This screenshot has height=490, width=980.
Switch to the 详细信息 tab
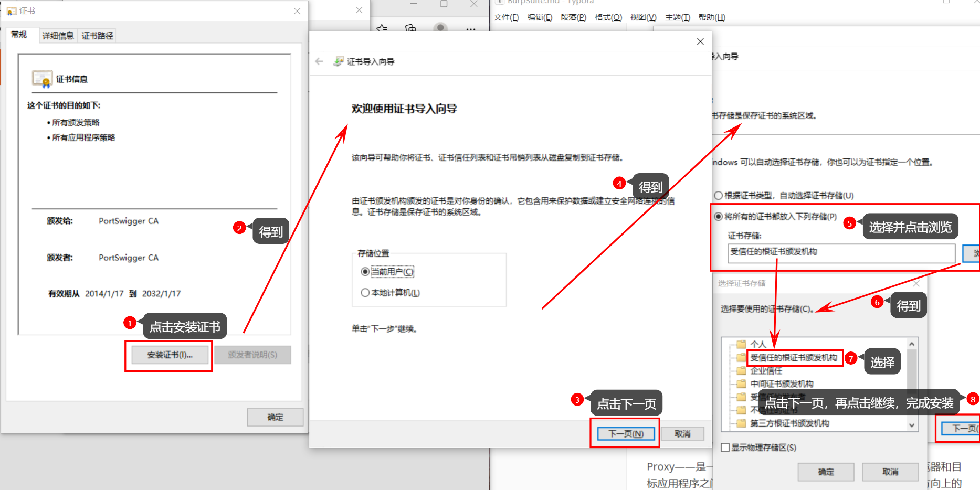pos(58,36)
